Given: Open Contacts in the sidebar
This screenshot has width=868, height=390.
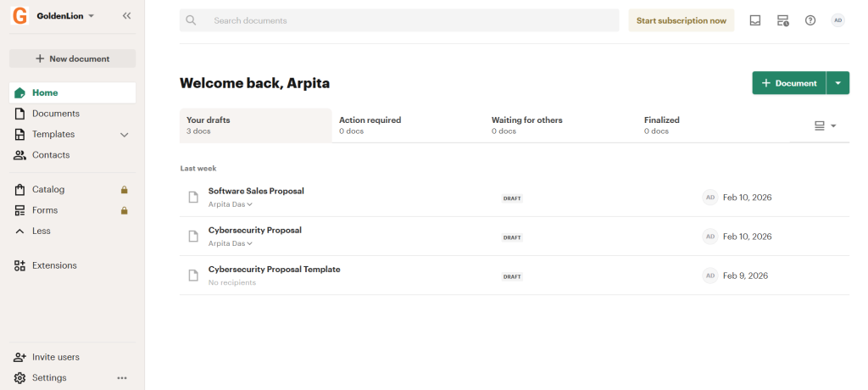Looking at the screenshot, I should 50,155.
